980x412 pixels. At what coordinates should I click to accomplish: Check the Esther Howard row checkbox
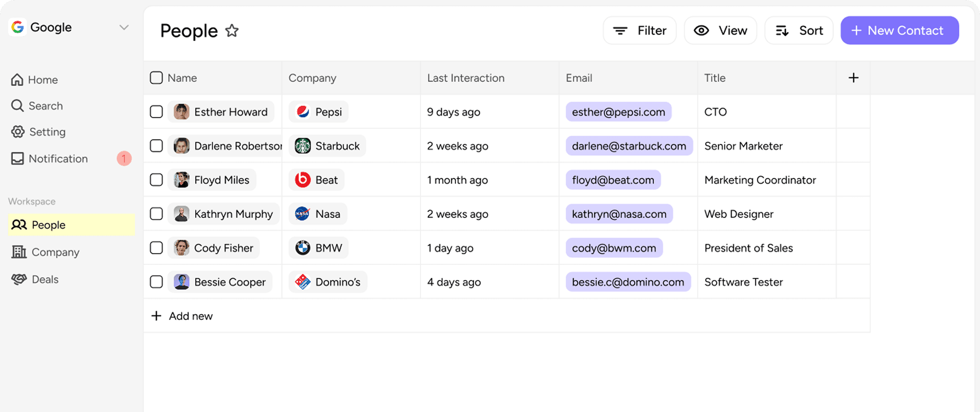point(156,112)
